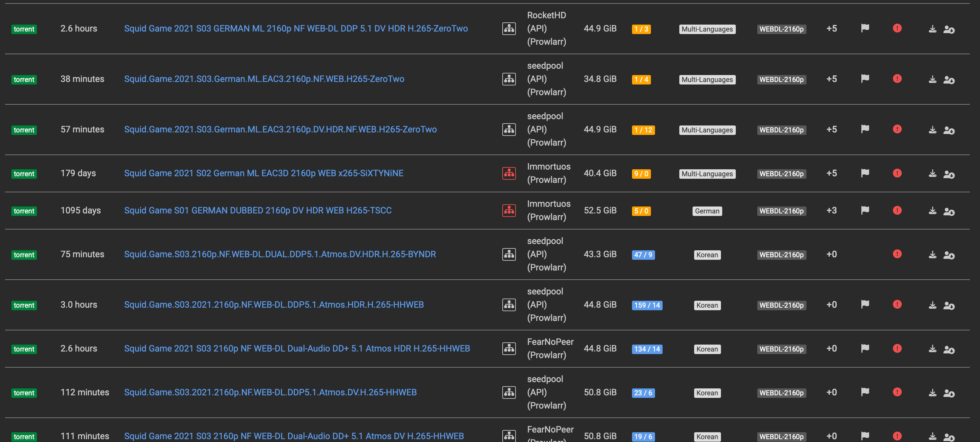Open Dual-Audio DD+ 5.1 Atmos DV HHWEB link
Image resolution: width=980 pixels, height=442 pixels.
point(294,436)
